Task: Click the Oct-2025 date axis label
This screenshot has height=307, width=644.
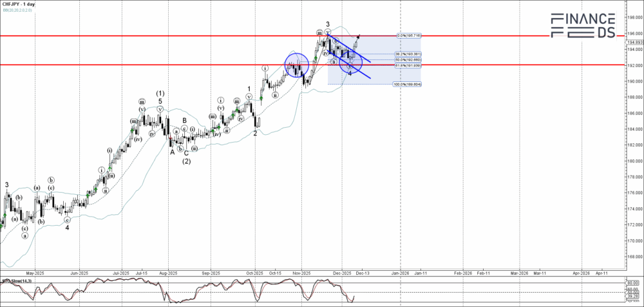Action: coord(254,273)
